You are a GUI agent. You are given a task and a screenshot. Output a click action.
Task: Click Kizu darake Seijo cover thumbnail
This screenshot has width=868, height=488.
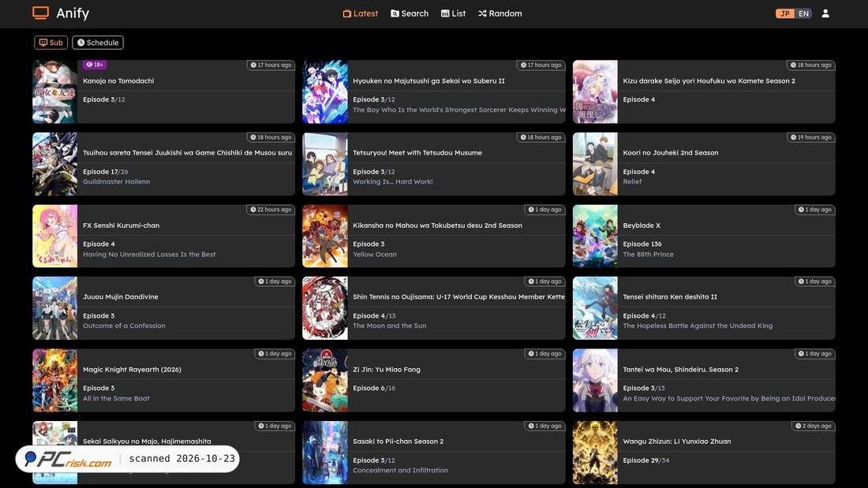tap(595, 92)
